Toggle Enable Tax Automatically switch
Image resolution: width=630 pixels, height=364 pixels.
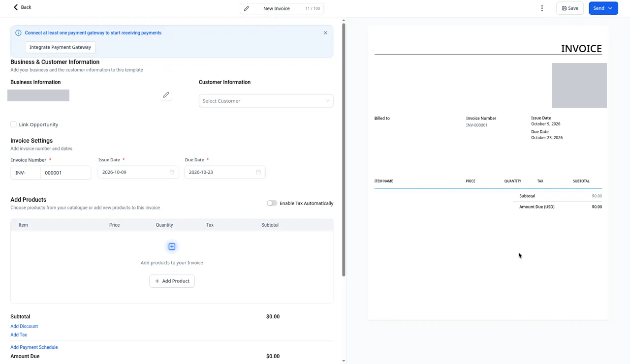[272, 203]
